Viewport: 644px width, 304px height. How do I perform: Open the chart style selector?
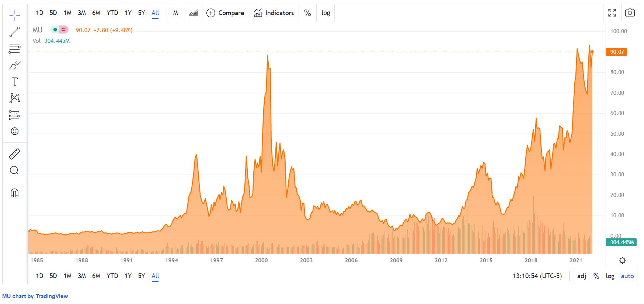point(194,13)
